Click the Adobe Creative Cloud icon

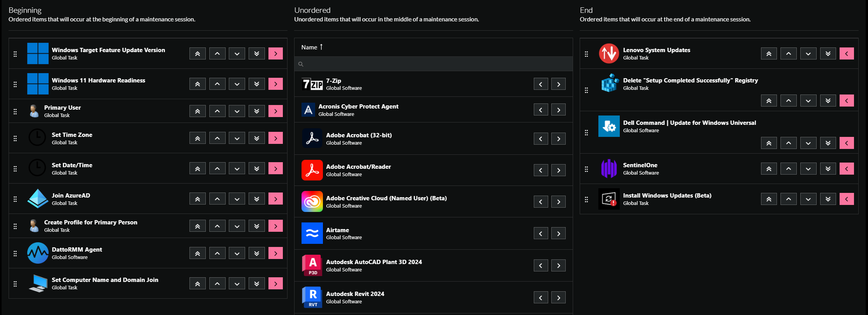click(x=312, y=201)
